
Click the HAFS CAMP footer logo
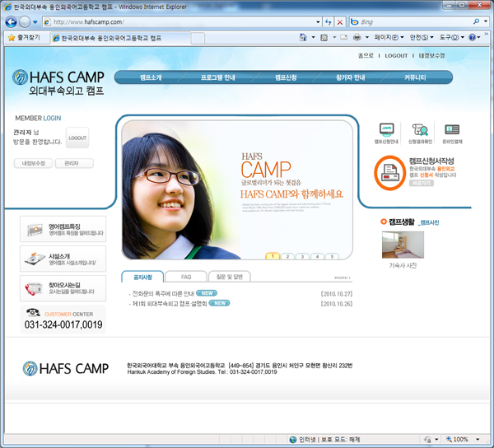point(66,369)
